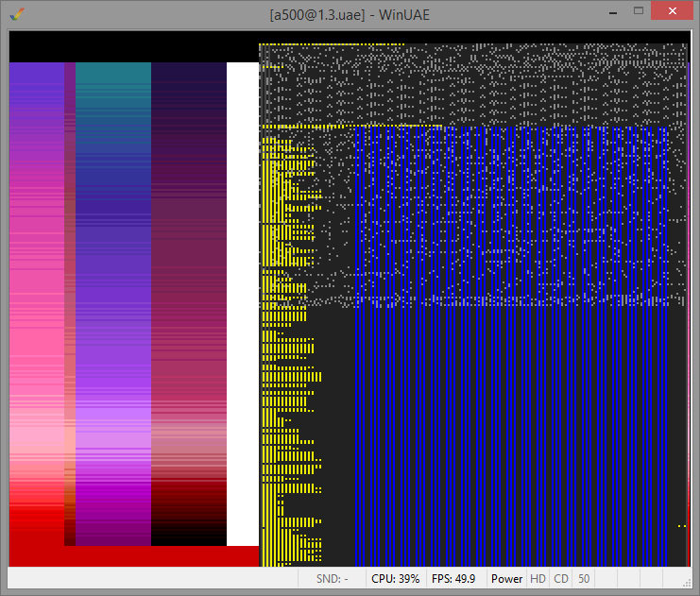Click the yellow block pattern region
Viewport: 700px width, 596px height.
point(291,350)
